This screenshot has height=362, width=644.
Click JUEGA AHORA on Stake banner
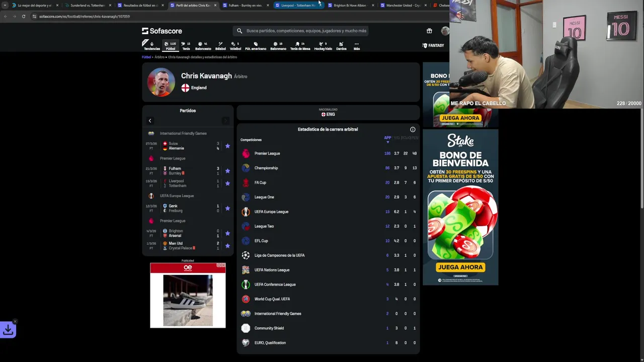460,267
